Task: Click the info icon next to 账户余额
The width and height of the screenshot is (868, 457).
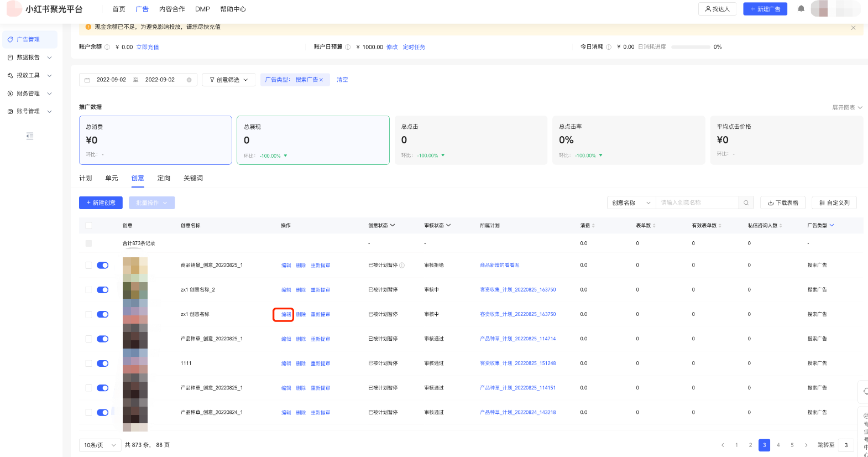Action: click(x=107, y=47)
